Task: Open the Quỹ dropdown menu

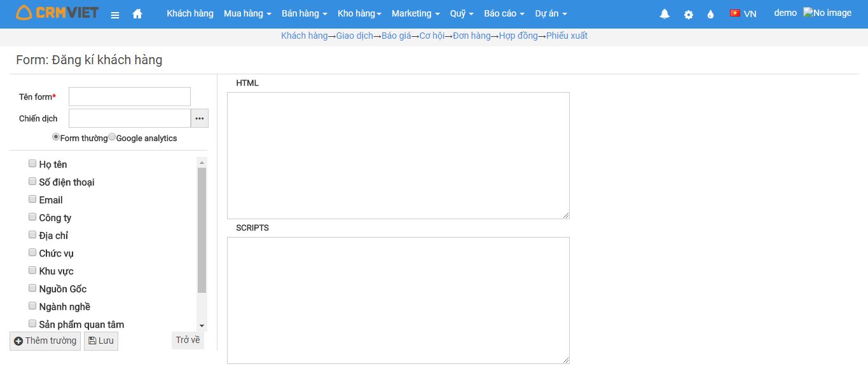Action: point(462,13)
